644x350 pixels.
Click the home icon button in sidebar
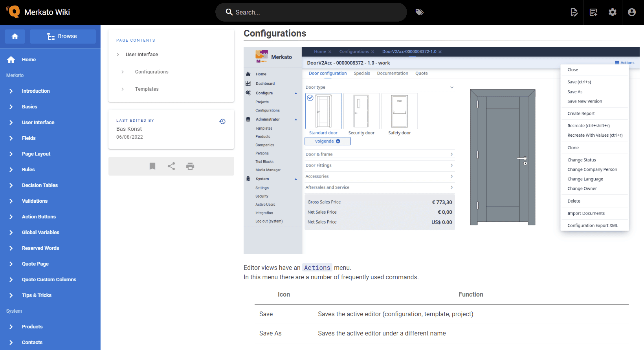coord(15,37)
